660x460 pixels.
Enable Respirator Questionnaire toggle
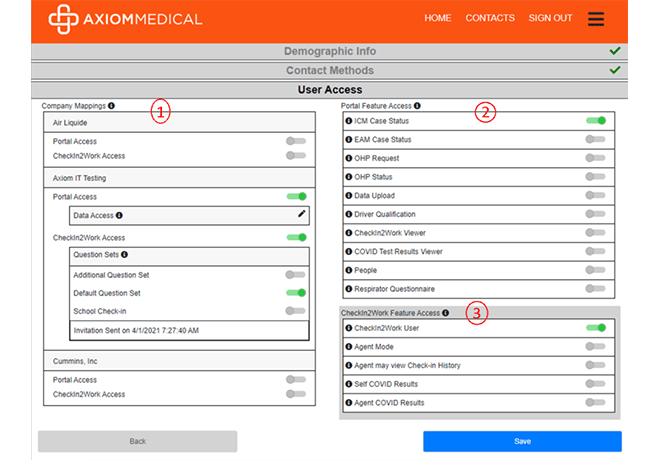(595, 289)
